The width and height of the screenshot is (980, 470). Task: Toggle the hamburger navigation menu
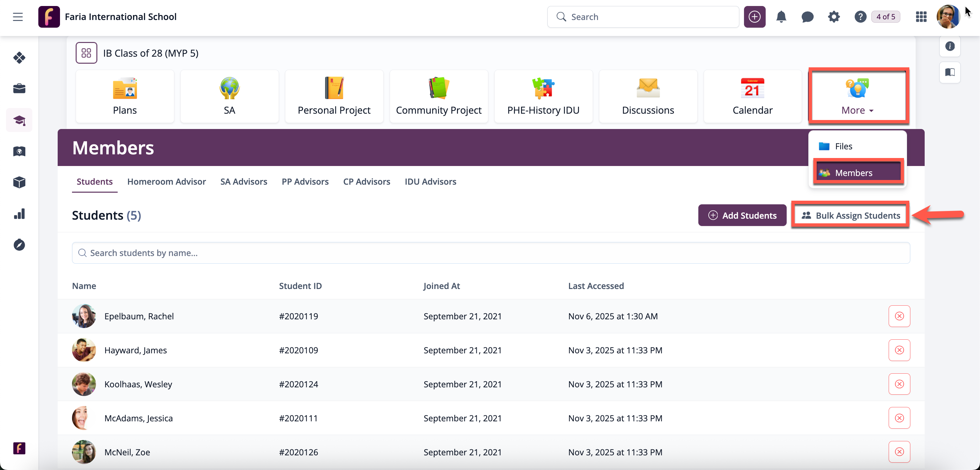coord(17,17)
